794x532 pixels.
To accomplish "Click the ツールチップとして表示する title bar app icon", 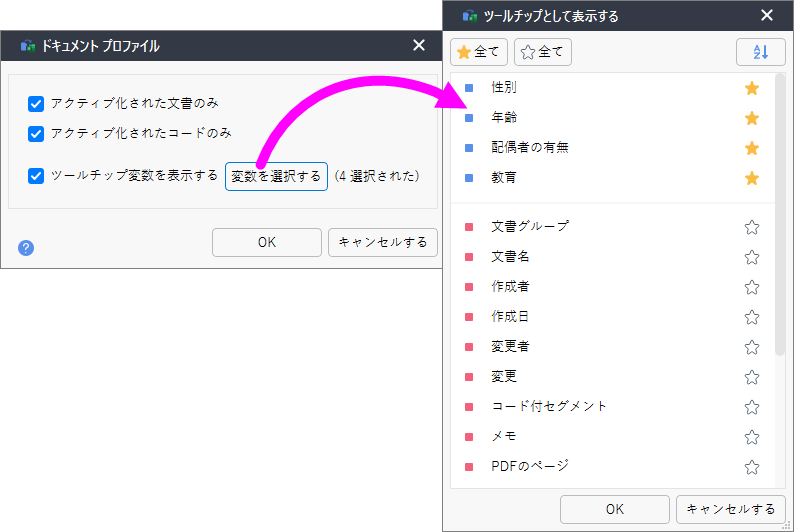I will click(x=469, y=16).
